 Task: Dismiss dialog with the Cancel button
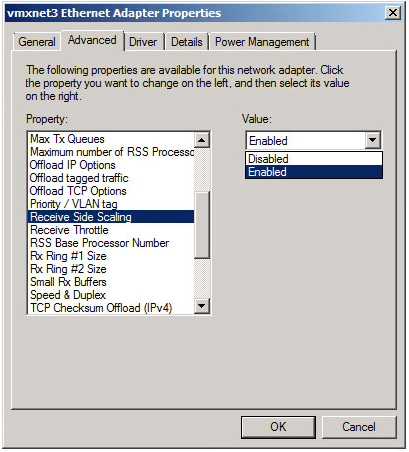coord(359,427)
